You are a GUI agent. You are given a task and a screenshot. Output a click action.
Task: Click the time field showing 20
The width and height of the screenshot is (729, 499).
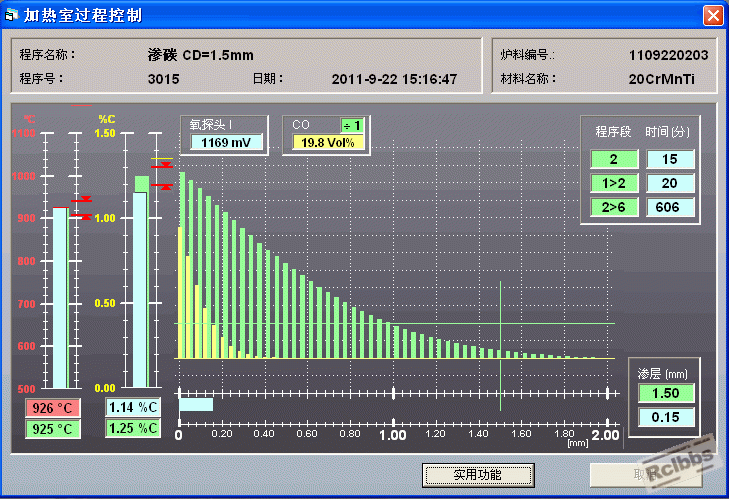[670, 183]
